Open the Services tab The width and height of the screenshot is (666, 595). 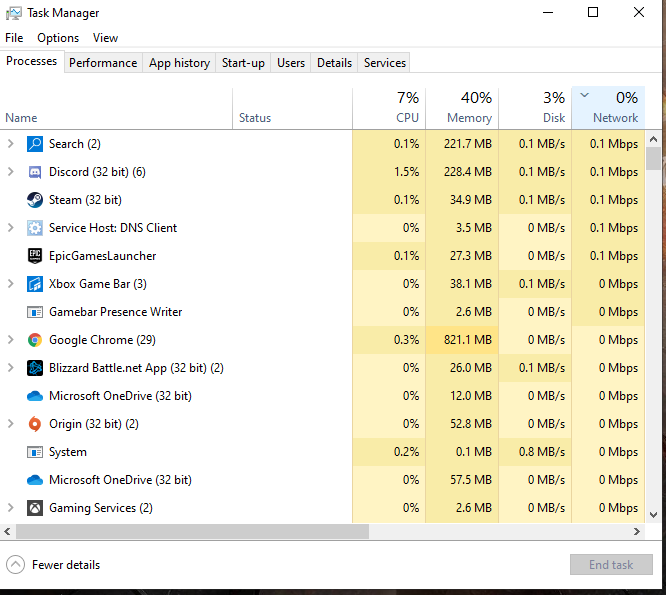pos(385,63)
